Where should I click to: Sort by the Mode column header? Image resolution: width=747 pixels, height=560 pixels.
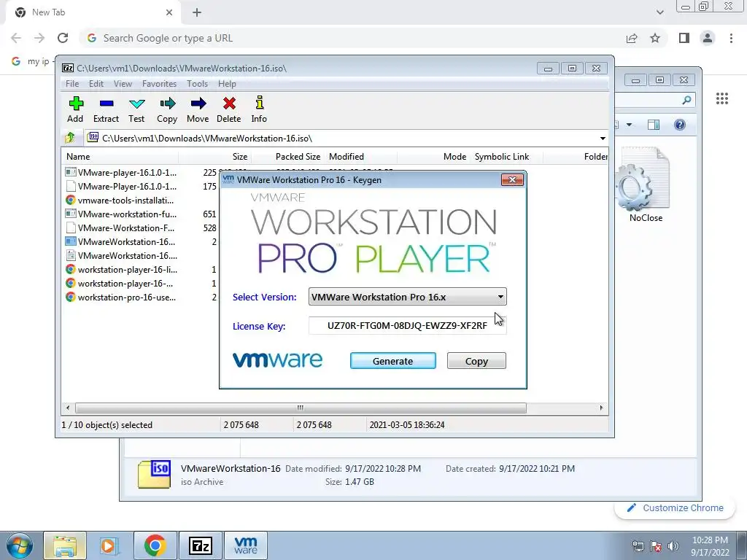[x=433, y=157]
